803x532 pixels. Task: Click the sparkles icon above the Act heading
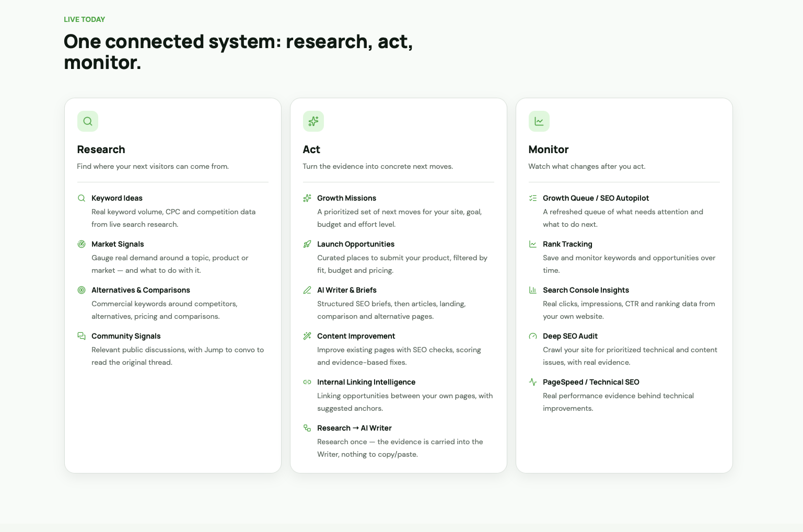coord(313,121)
